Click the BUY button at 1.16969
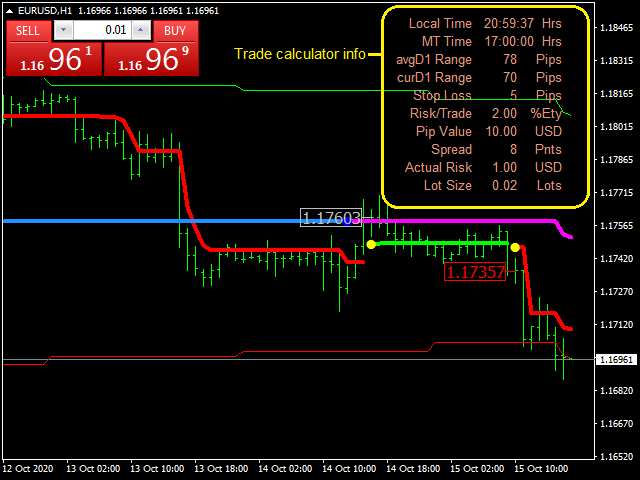The height and width of the screenshot is (480, 640). click(151, 48)
